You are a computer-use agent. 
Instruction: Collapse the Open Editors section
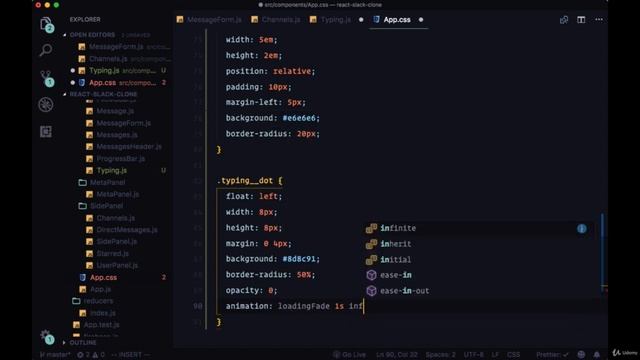pyautogui.click(x=65, y=35)
